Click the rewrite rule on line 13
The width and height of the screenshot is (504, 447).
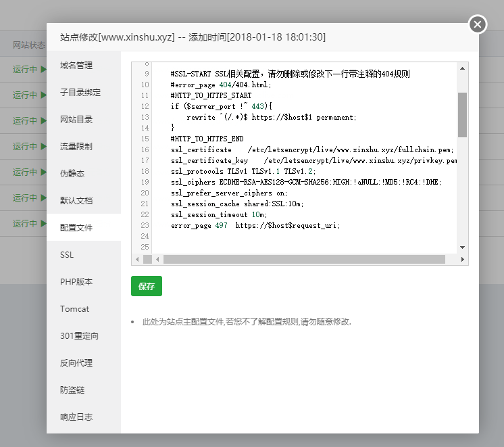pos(272,117)
